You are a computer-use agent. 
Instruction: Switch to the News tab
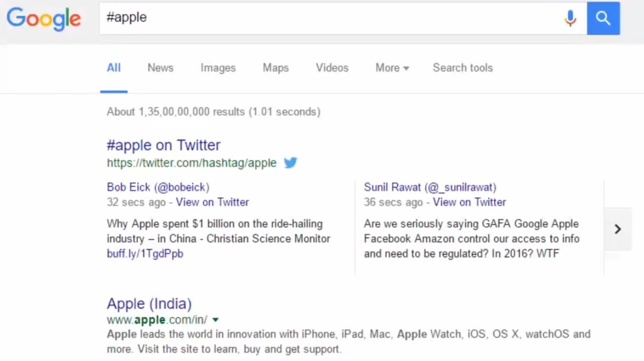(160, 68)
